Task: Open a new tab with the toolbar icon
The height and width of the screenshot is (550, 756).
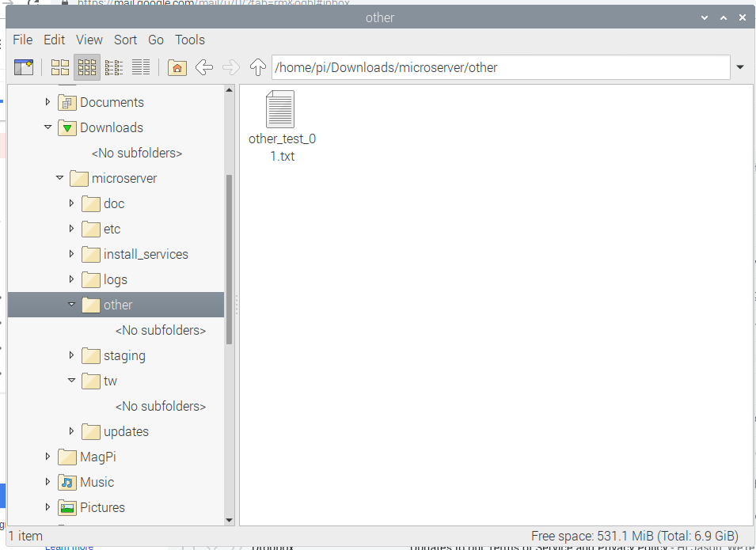Action: 24,67
